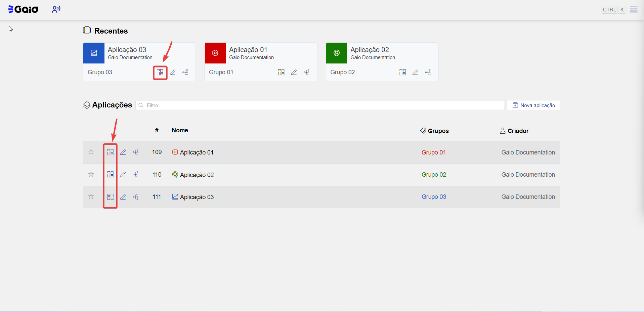This screenshot has width=644, height=312.
Task: Click the Grupo 01 link in table
Action: [x=433, y=152]
